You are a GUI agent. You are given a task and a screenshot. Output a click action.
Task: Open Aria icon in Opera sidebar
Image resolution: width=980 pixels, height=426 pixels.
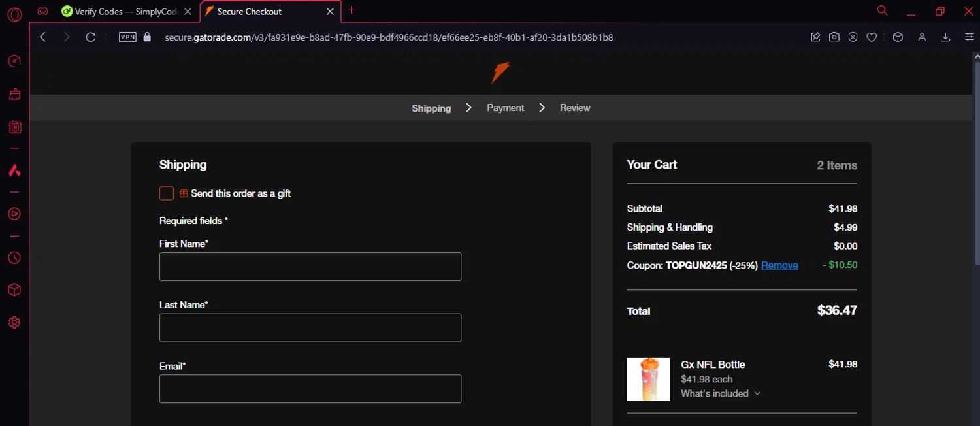tap(14, 171)
